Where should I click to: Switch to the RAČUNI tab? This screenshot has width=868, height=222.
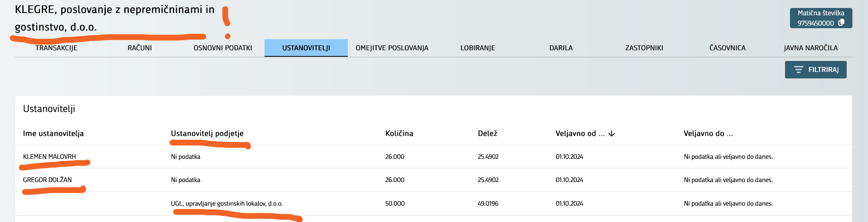pos(140,48)
